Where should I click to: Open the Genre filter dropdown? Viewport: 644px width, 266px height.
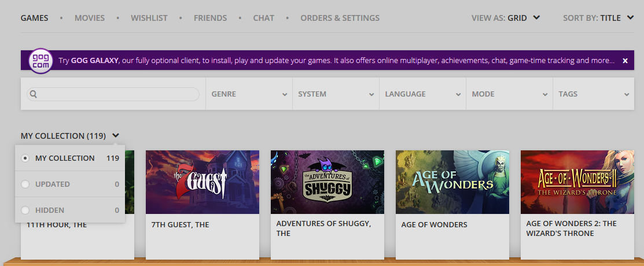click(x=249, y=94)
